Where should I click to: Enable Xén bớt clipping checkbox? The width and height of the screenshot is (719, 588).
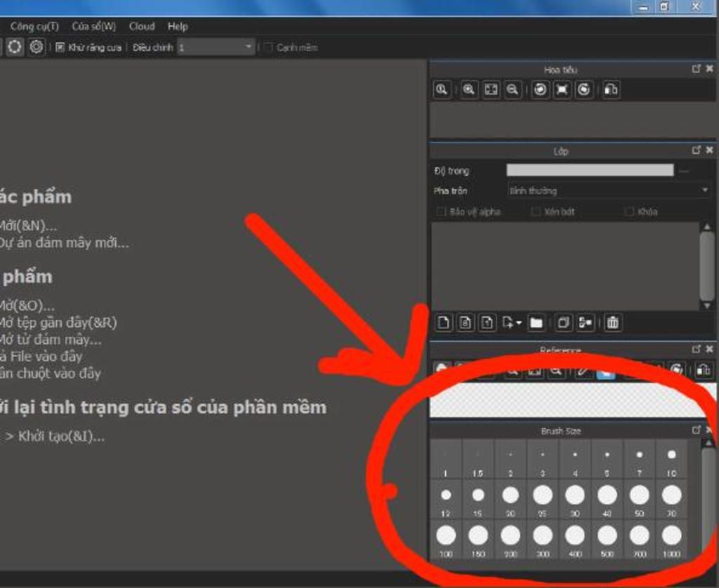[536, 212]
